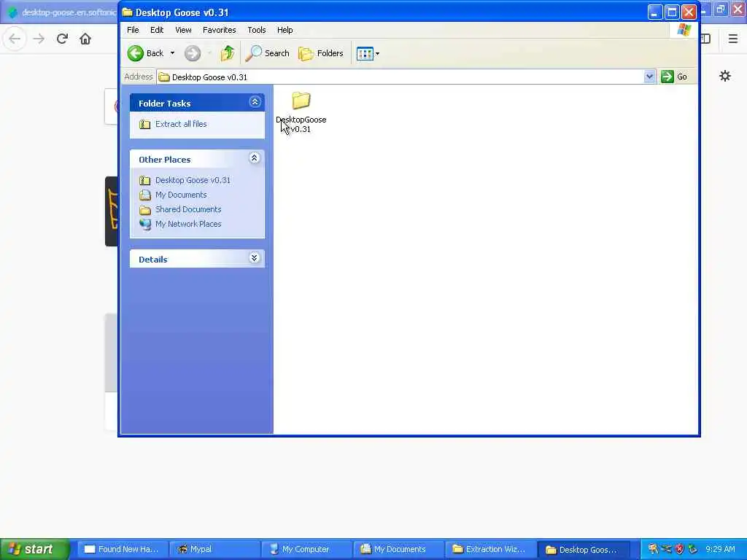This screenshot has height=560, width=747.
Task: Expand the Details panel
Action: [x=255, y=258]
